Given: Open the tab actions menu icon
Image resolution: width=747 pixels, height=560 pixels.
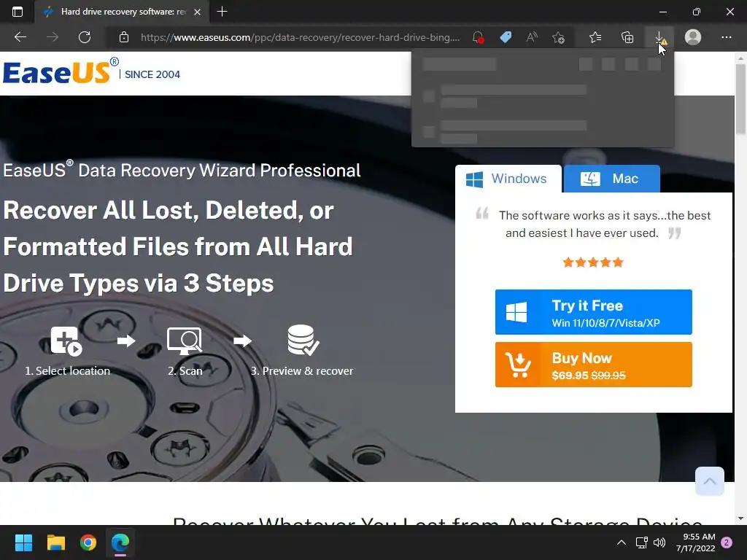Looking at the screenshot, I should pos(18,12).
